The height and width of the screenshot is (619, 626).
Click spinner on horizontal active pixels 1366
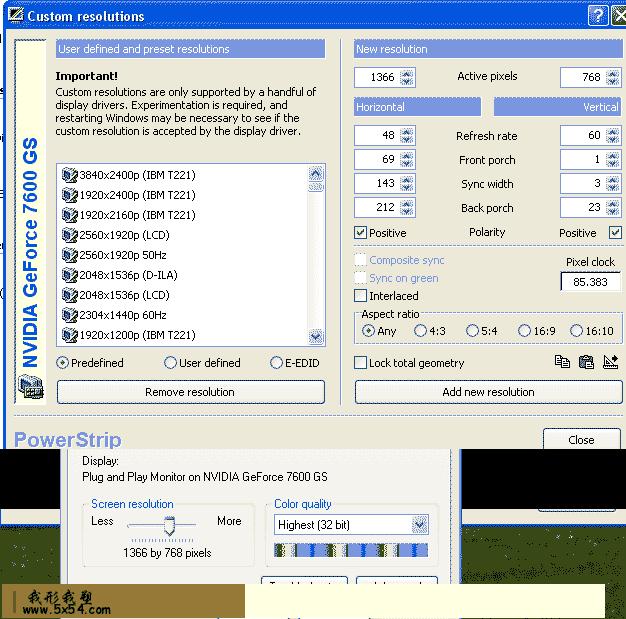407,77
